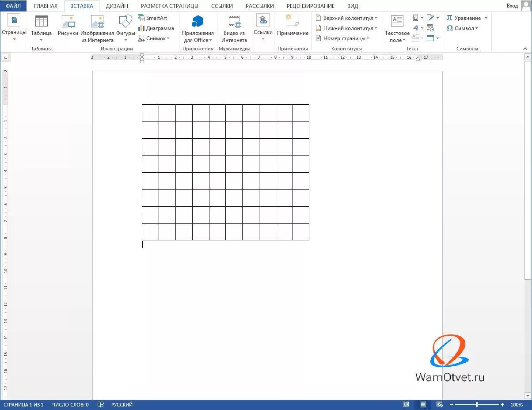The image size is (532, 410).
Task: Expand the Верхний колонтитул header dropdown
Action: 376,18
